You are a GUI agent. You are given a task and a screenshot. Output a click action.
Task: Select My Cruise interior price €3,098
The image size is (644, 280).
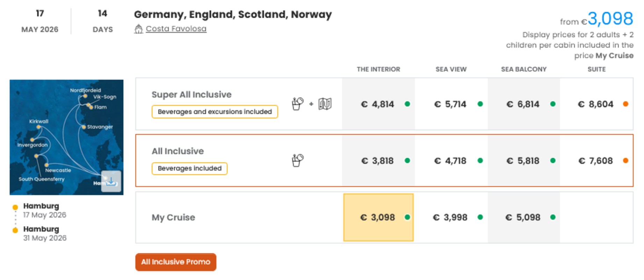378,217
